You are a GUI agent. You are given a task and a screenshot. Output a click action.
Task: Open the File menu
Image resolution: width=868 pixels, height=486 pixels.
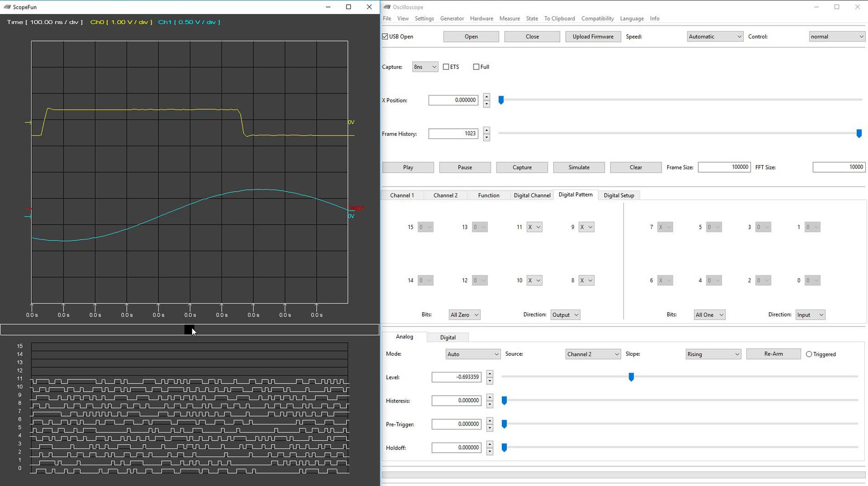point(387,18)
